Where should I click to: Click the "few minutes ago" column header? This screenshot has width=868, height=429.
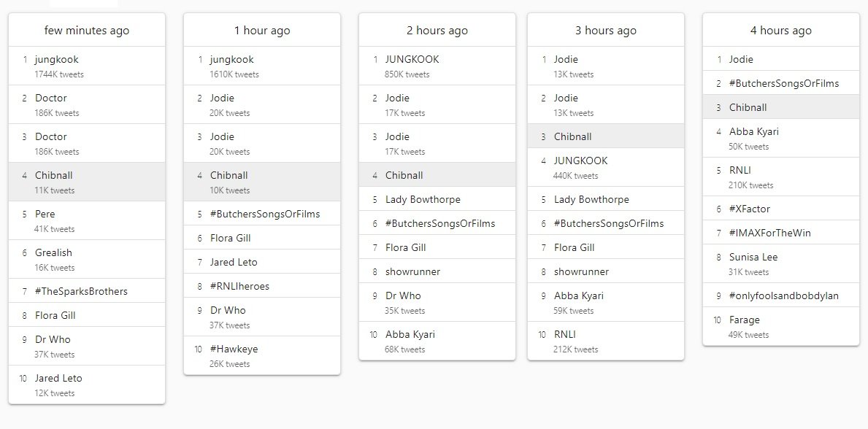click(87, 31)
